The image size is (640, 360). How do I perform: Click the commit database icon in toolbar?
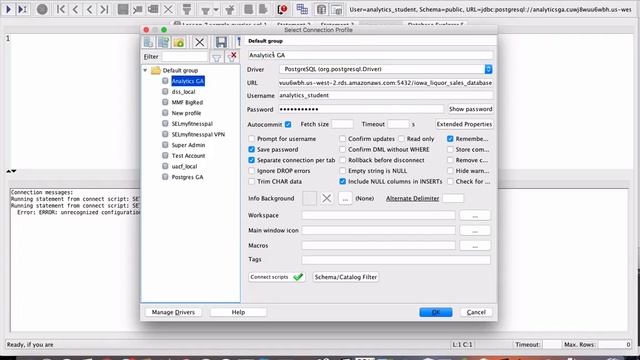click(248, 9)
